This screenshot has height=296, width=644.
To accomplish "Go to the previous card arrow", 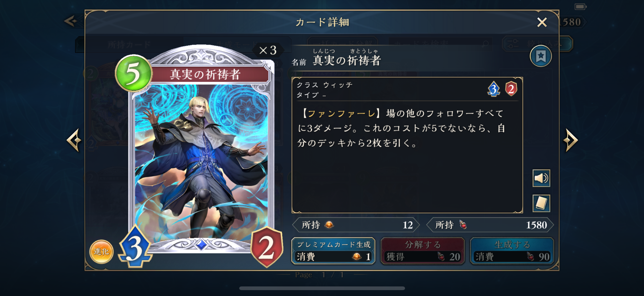I will tap(74, 140).
